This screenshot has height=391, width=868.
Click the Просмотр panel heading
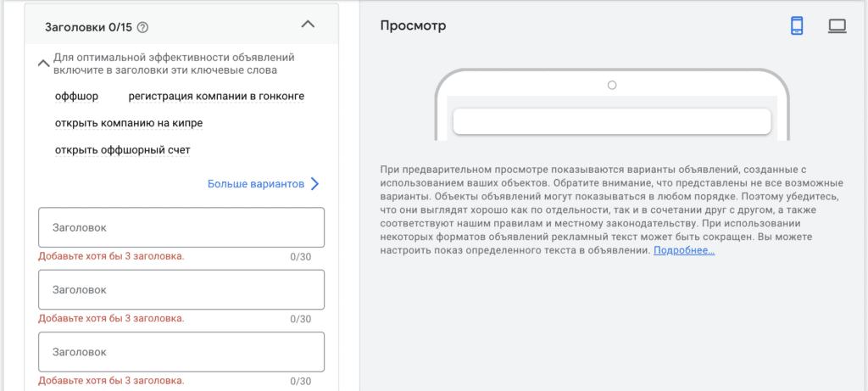(x=413, y=25)
